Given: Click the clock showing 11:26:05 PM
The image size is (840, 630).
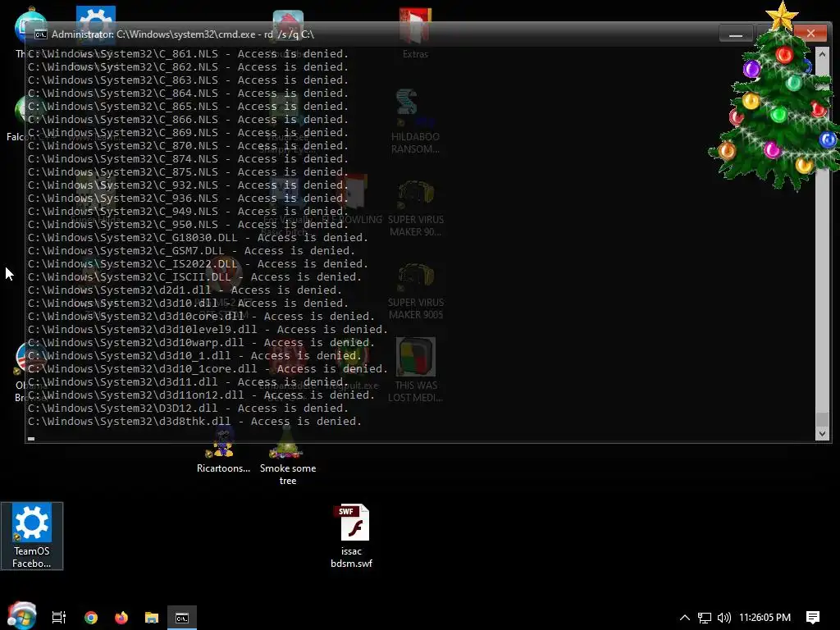Looking at the screenshot, I should click(765, 618).
